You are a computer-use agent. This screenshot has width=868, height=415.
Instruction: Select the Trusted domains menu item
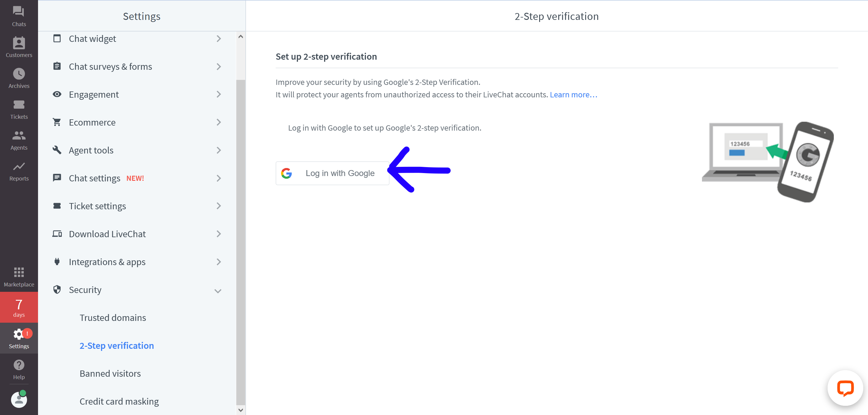(112, 317)
